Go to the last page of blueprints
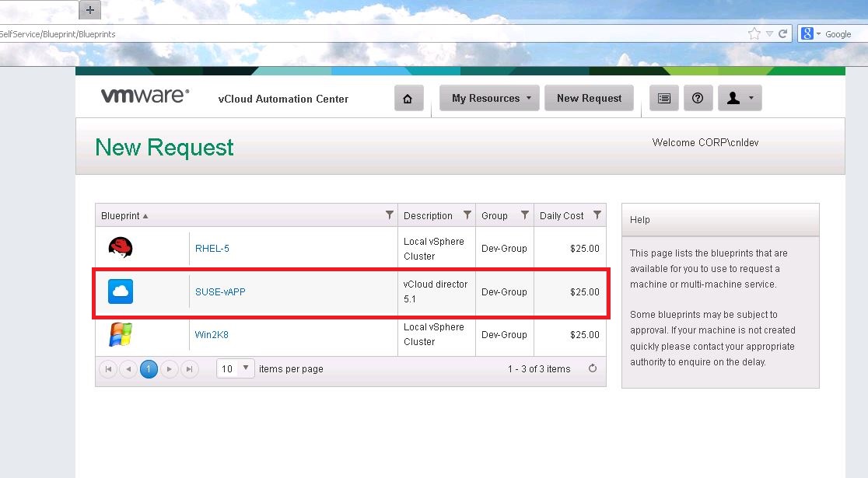868x478 pixels. tap(189, 369)
